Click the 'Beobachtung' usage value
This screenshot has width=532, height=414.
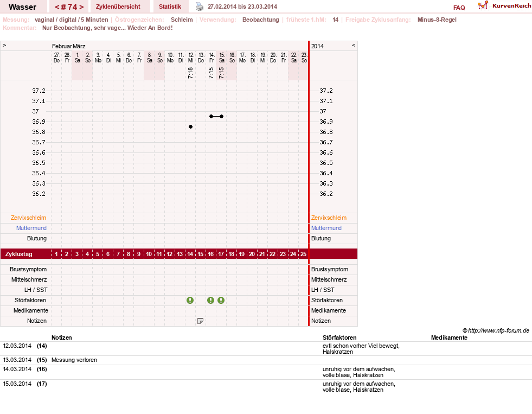click(x=260, y=20)
